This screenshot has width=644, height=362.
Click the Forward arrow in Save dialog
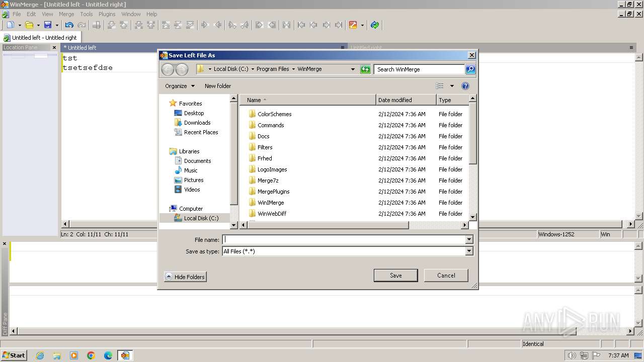[182, 69]
